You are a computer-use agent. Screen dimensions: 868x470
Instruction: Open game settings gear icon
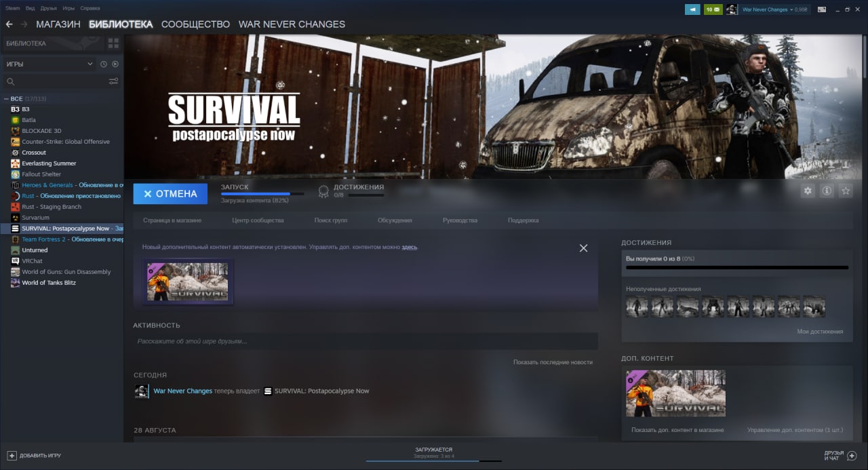(808, 191)
